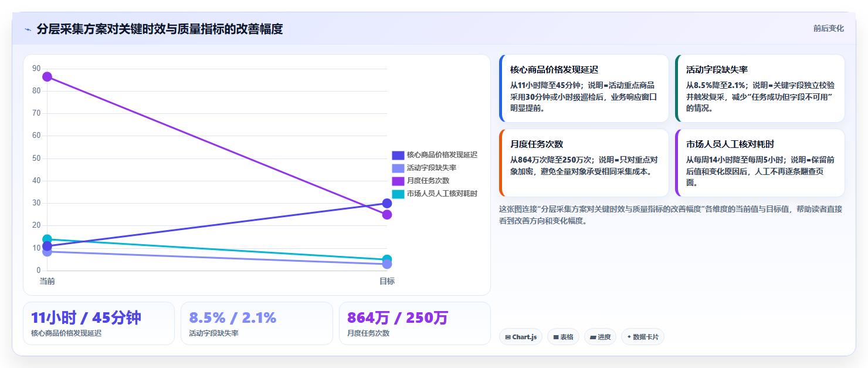The image size is (868, 368).
Task: Open the 活动字段缺失率 info card
Action: click(760, 89)
